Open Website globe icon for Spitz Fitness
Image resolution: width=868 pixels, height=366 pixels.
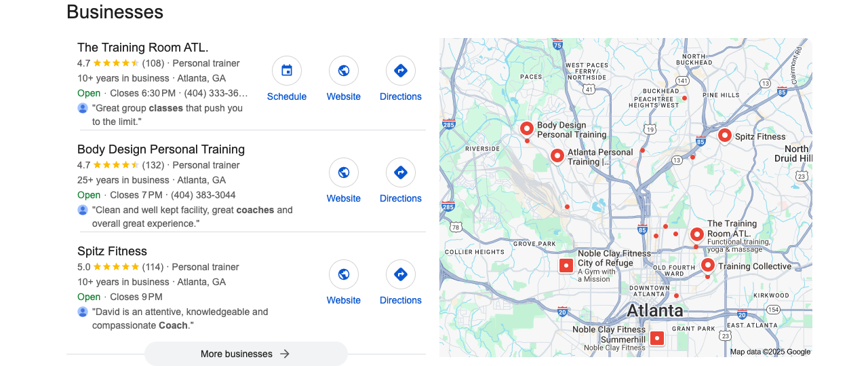(x=344, y=274)
